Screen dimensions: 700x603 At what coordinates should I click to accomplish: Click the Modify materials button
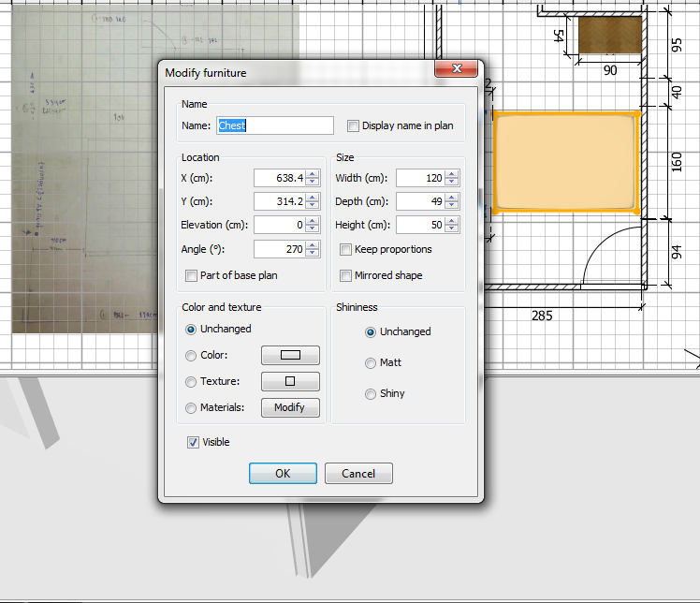(290, 408)
